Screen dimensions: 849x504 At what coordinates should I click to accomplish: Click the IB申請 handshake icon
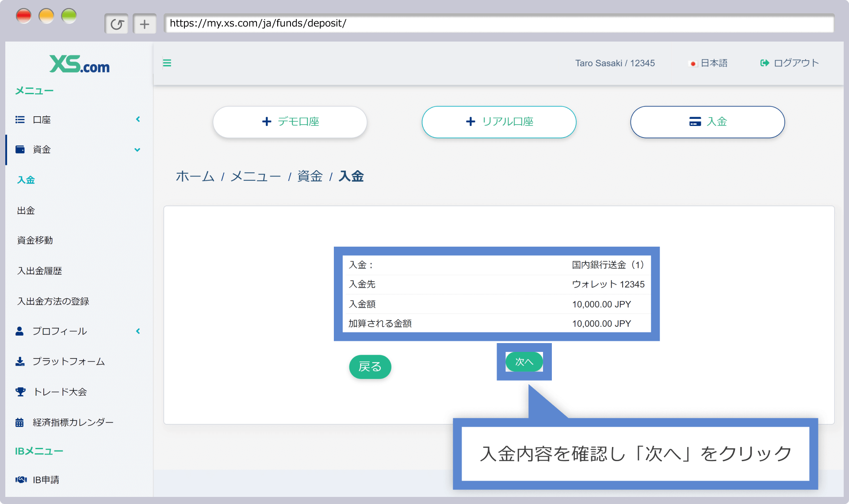coord(21,480)
